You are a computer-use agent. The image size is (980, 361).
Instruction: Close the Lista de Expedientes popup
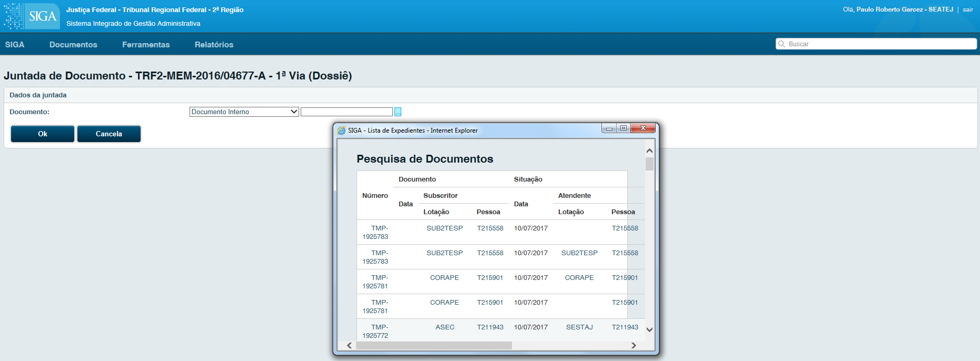coord(643,128)
